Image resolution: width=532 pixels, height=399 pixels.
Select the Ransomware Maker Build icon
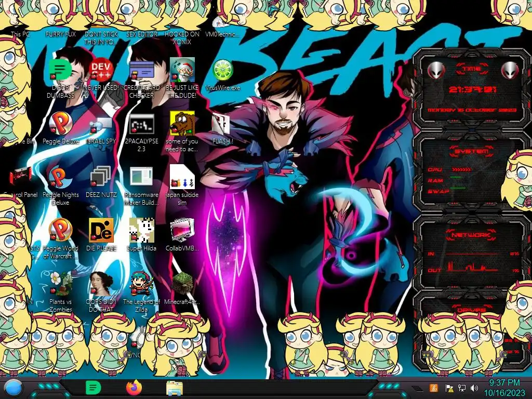[x=141, y=177]
